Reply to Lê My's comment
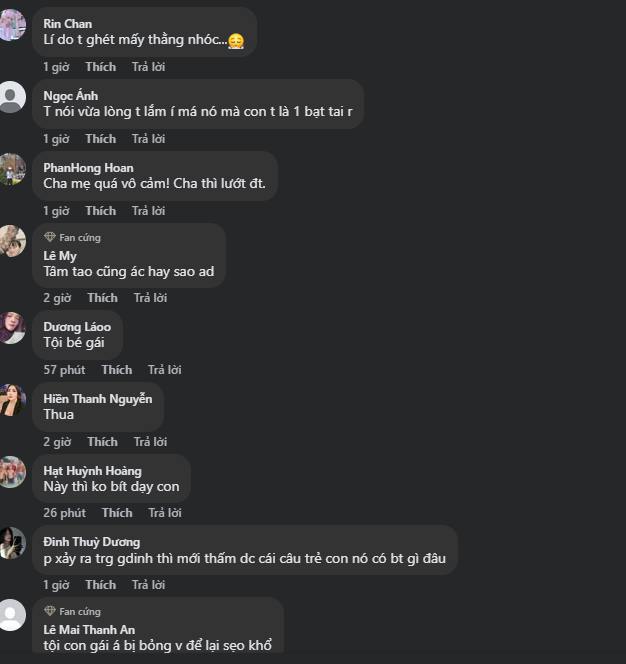The height and width of the screenshot is (664, 626). click(x=150, y=298)
